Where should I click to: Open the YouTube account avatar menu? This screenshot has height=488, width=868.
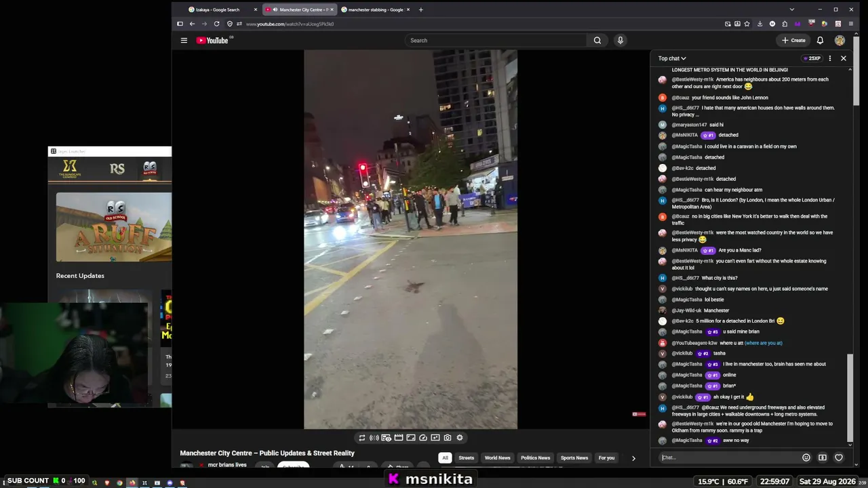tap(840, 41)
